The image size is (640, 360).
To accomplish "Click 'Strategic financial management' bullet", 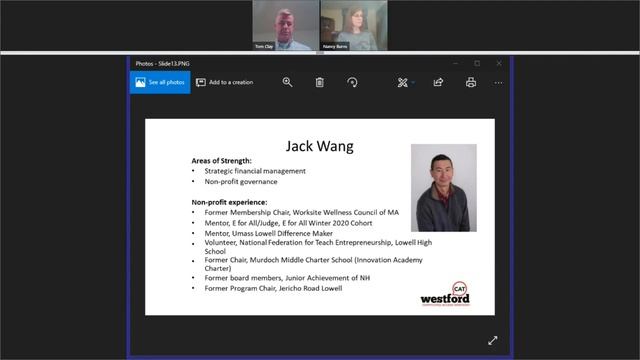I will click(x=255, y=171).
